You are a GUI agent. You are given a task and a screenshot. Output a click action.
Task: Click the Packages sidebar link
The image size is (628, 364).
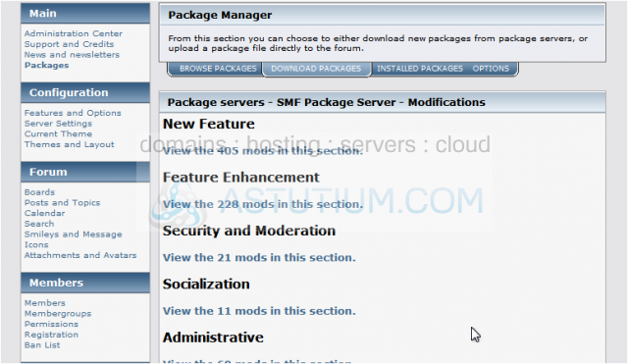click(46, 65)
